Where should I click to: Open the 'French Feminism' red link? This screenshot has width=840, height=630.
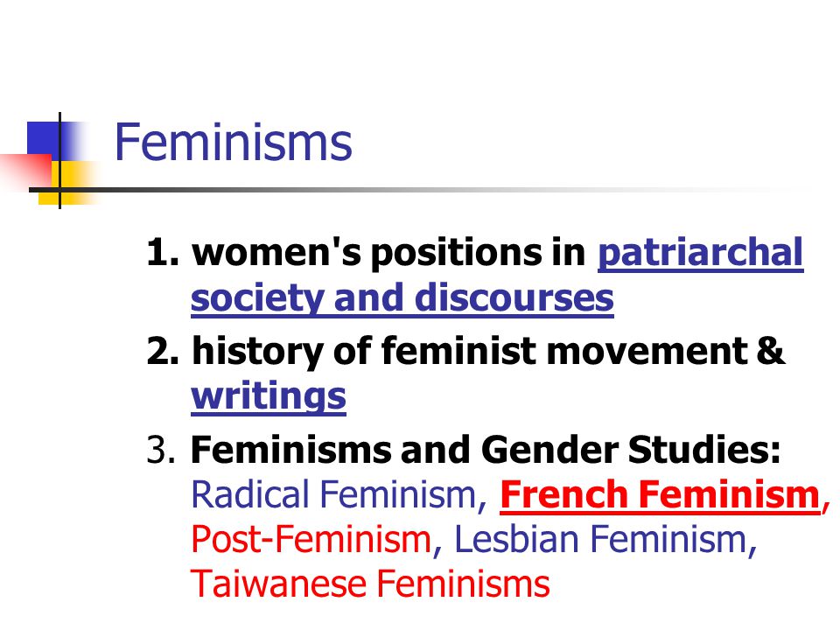pos(660,495)
